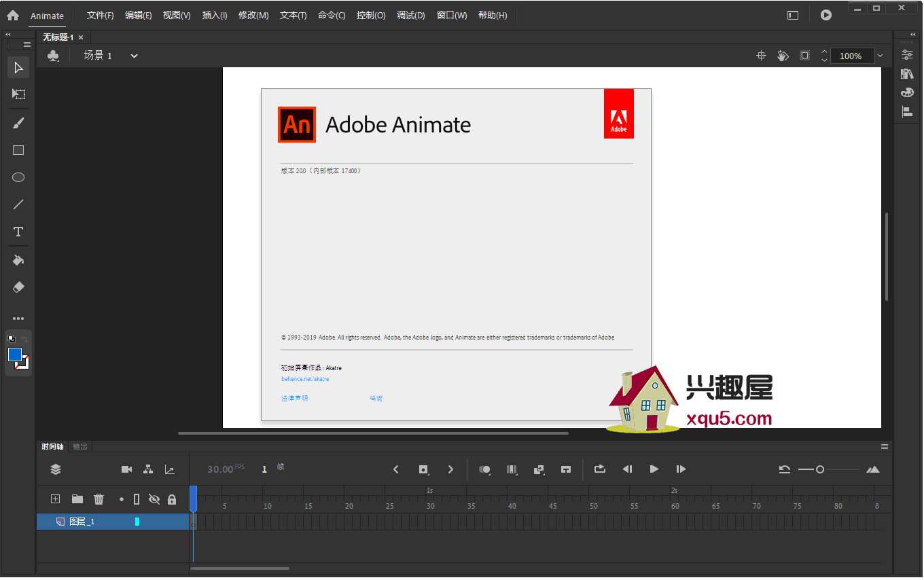924x580 pixels.
Task: Click the blue fill color swatch
Action: tap(15, 355)
